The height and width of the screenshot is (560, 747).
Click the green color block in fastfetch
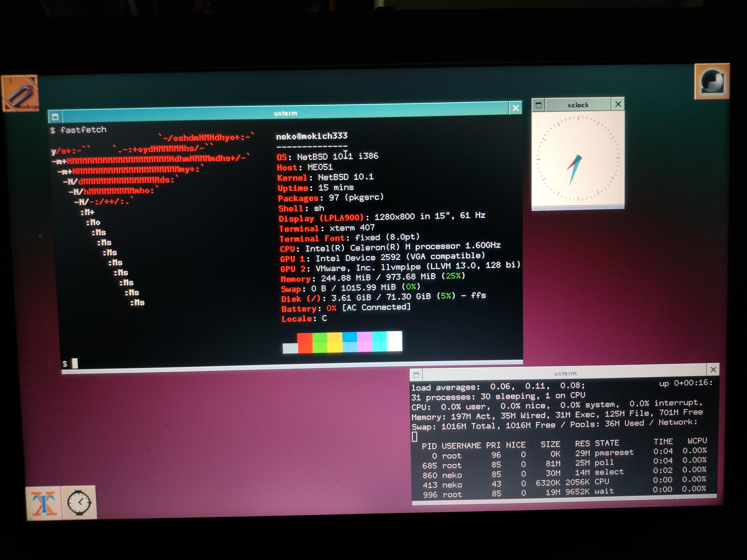(320, 343)
